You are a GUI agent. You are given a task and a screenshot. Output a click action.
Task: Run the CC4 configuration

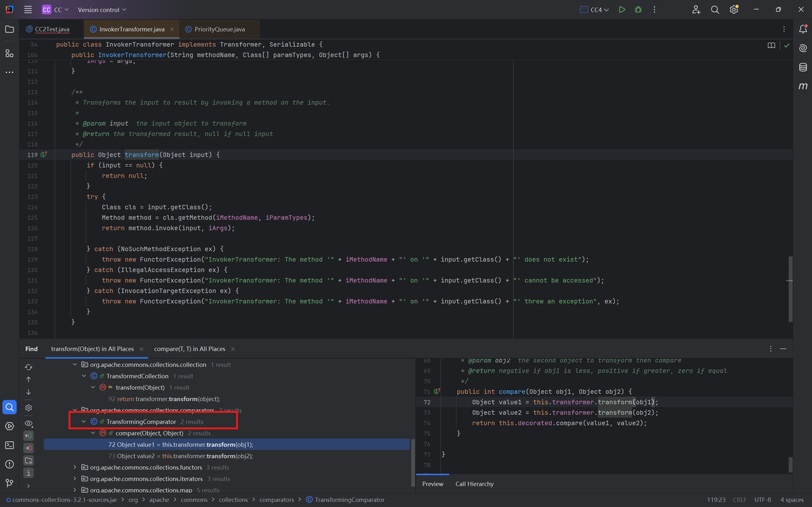pos(622,10)
